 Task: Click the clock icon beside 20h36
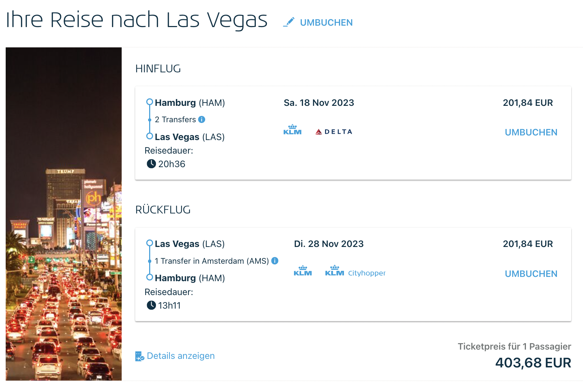151,164
